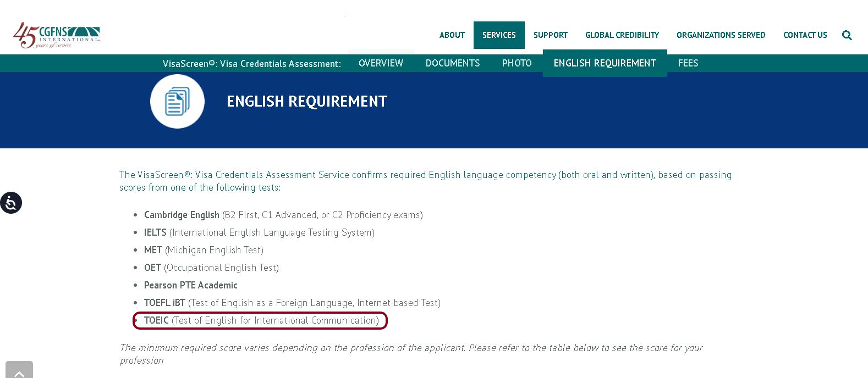The height and width of the screenshot is (378, 868).
Task: Click the documents circle icon
Action: coord(177,102)
